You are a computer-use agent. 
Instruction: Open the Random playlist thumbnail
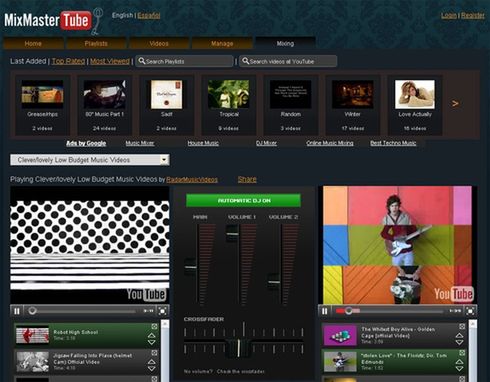290,94
